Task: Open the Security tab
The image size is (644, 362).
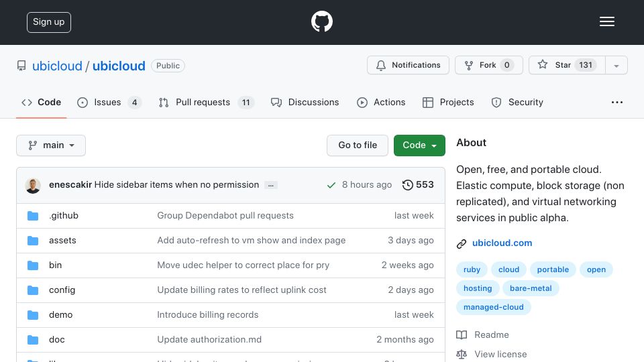Action: click(x=517, y=102)
